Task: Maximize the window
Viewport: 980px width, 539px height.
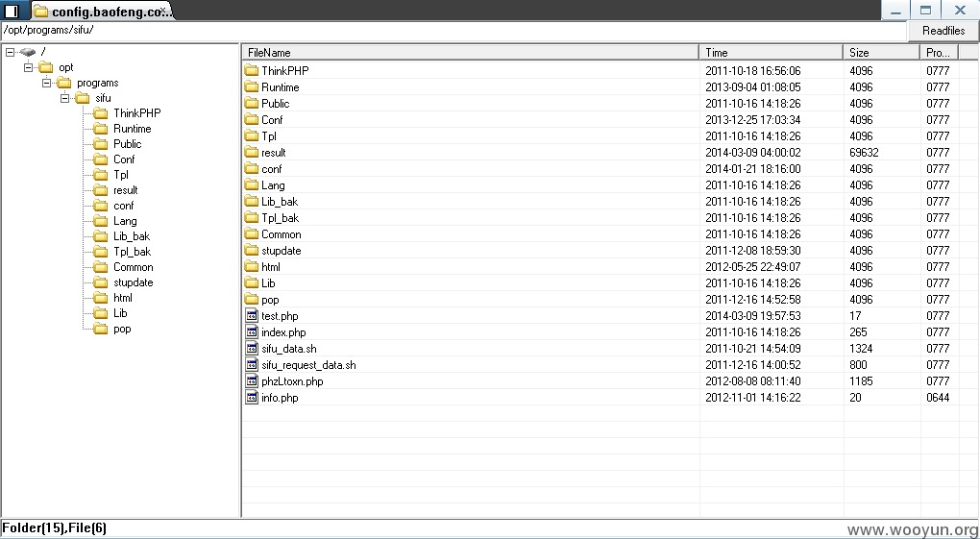Action: (x=926, y=10)
